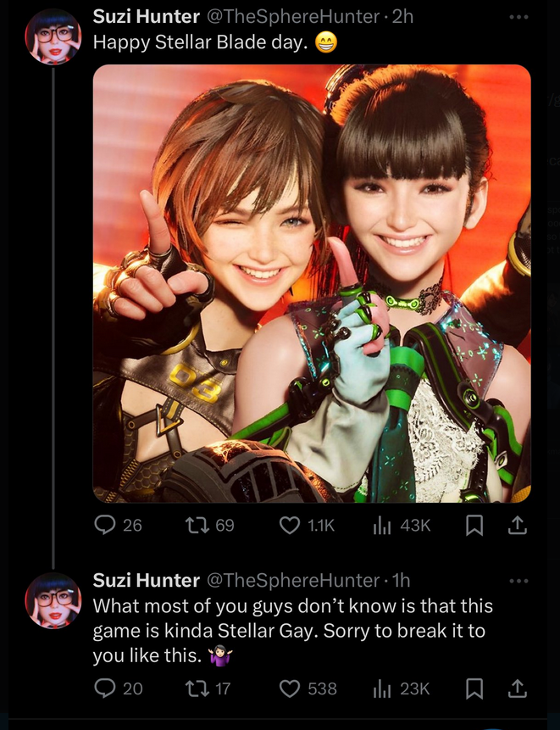Image resolution: width=560 pixels, height=730 pixels.
Task: View analytics showing 23K views
Action: 402,688
